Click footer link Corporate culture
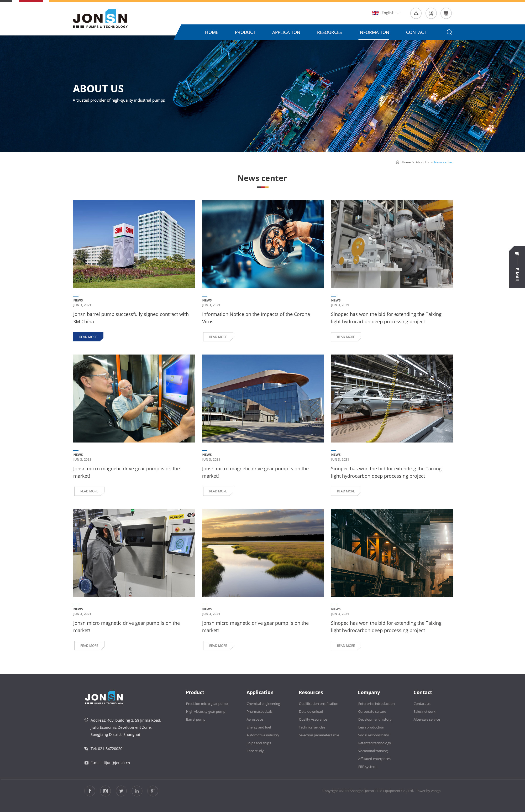Image resolution: width=525 pixels, height=812 pixels. 372,711
